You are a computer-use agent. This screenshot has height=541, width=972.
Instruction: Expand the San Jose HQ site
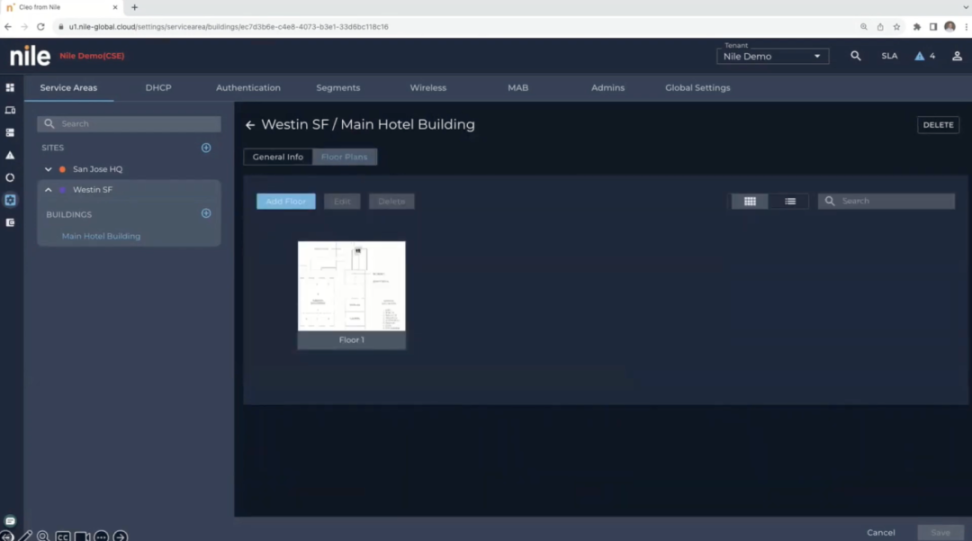(x=48, y=169)
